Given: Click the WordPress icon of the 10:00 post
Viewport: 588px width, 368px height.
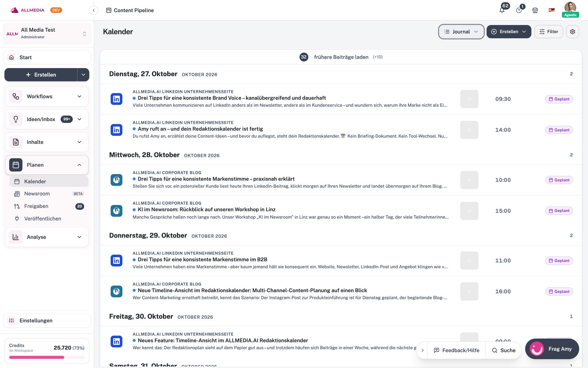Looking at the screenshot, I should coord(116,180).
